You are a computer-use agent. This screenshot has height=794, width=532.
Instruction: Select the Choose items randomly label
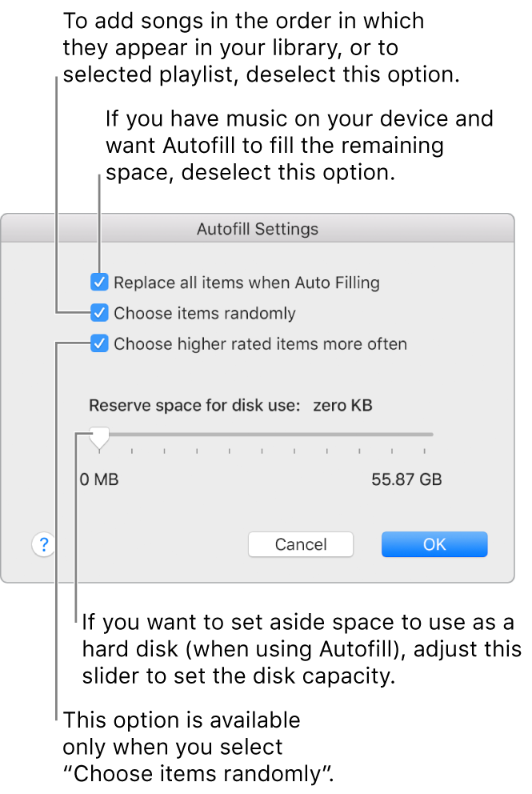click(205, 313)
